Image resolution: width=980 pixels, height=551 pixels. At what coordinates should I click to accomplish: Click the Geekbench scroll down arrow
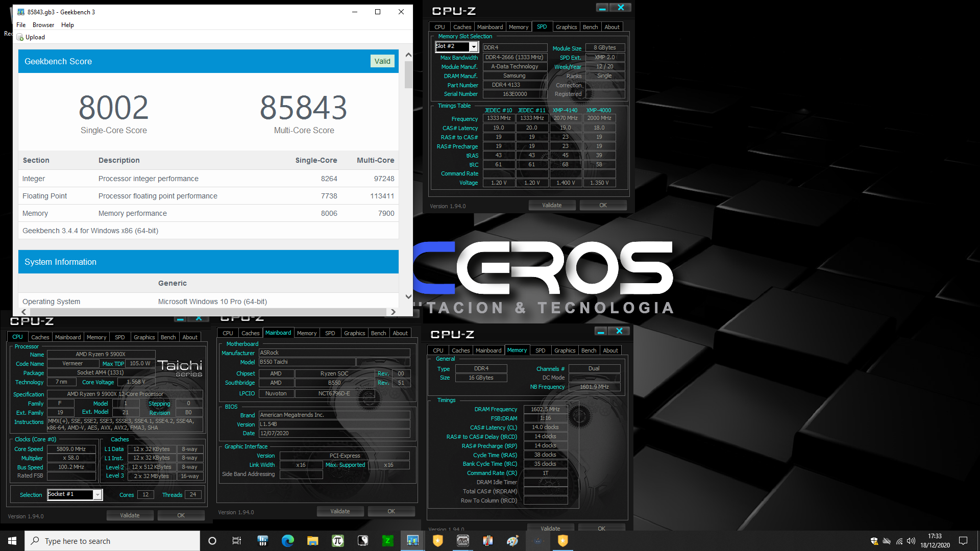point(408,296)
